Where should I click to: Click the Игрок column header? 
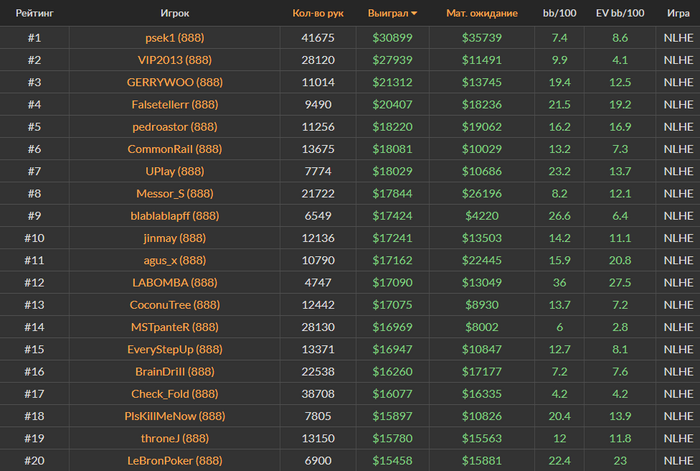click(175, 13)
